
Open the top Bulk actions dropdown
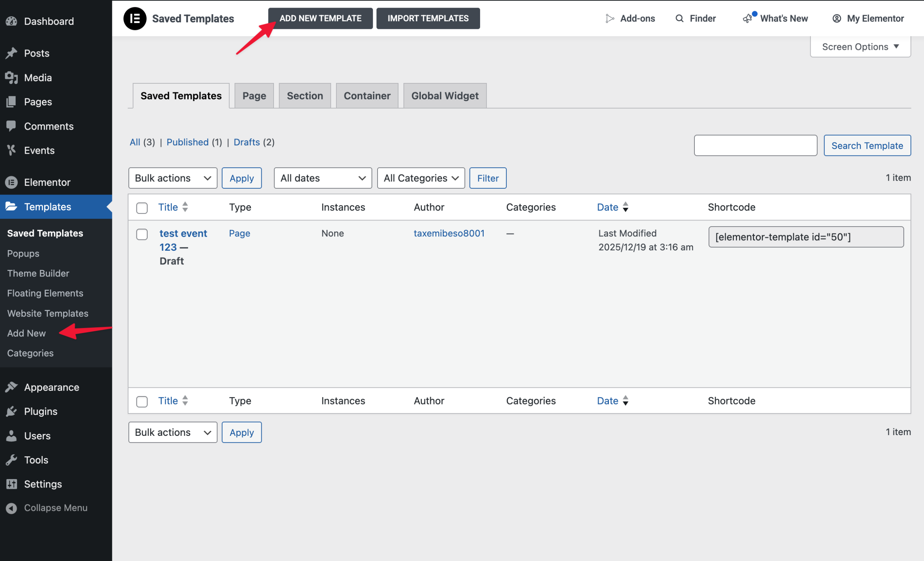pos(173,178)
